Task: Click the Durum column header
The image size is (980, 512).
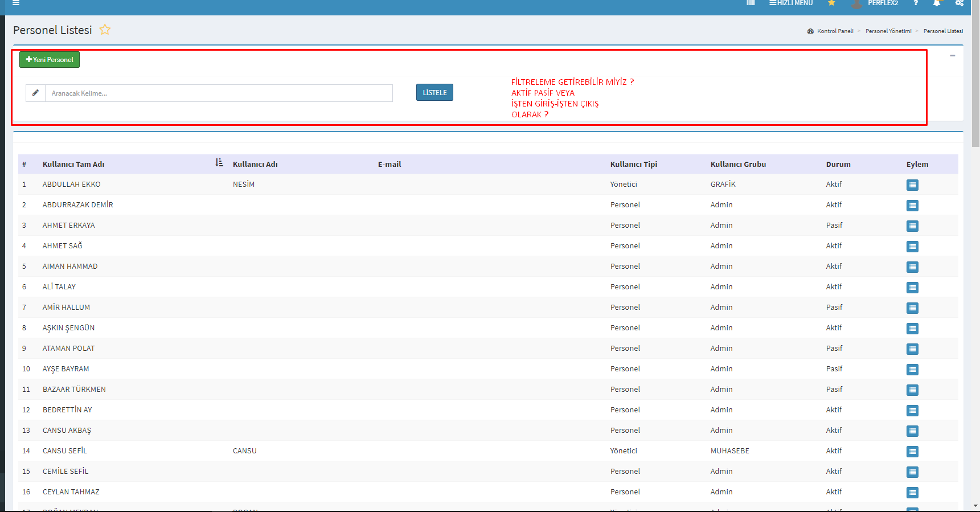Action: tap(838, 165)
